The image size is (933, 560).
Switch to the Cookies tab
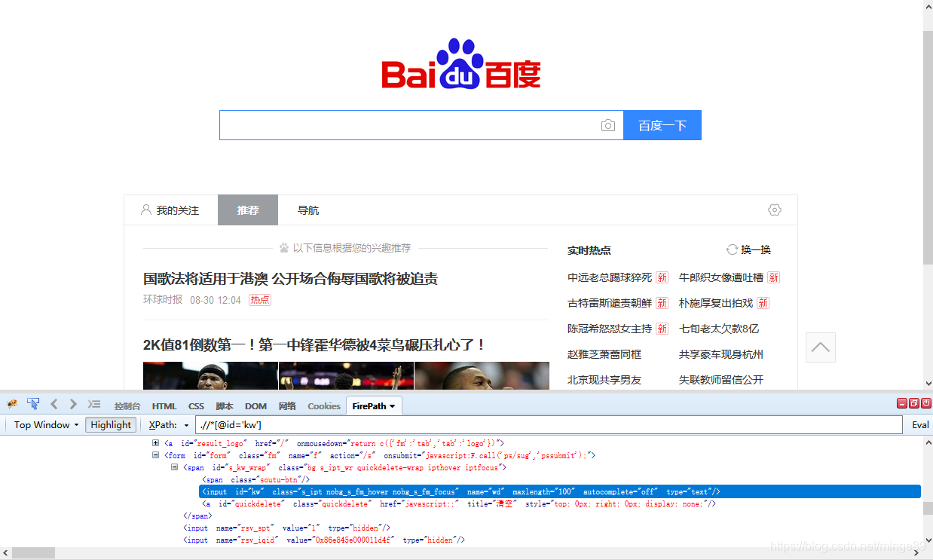(324, 406)
